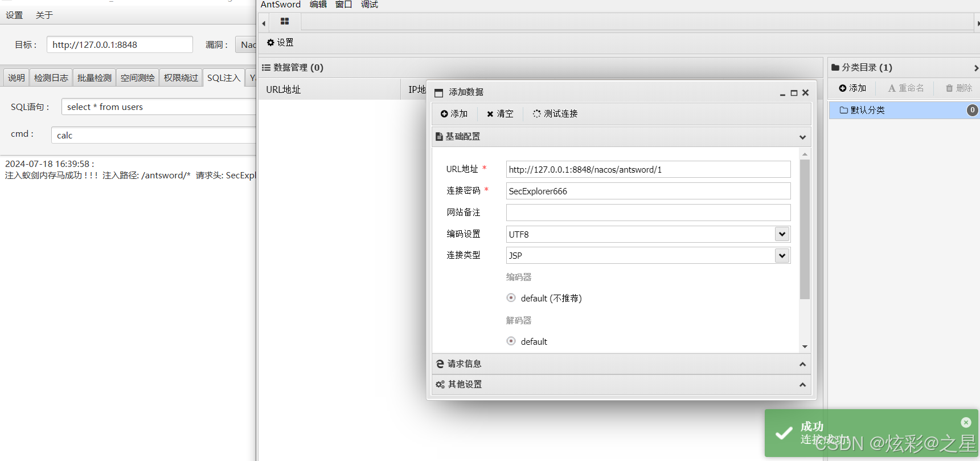Click the 数据管理 list icon
Screen dimensions: 980x461
266,68
